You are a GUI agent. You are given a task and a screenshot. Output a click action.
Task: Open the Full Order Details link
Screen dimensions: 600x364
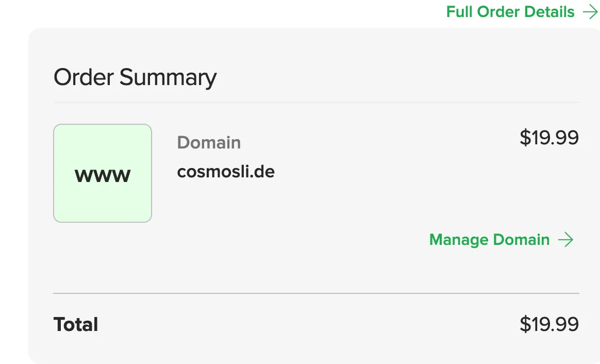pos(522,12)
